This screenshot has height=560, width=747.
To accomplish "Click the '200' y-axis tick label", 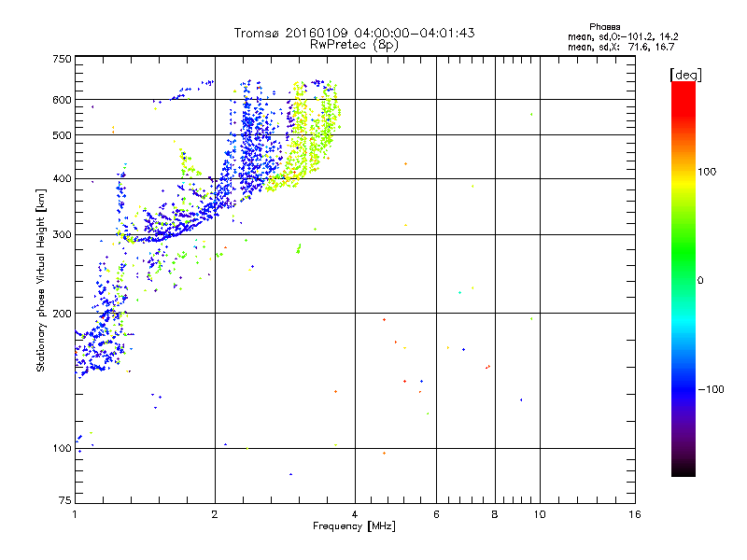I will pos(62,314).
